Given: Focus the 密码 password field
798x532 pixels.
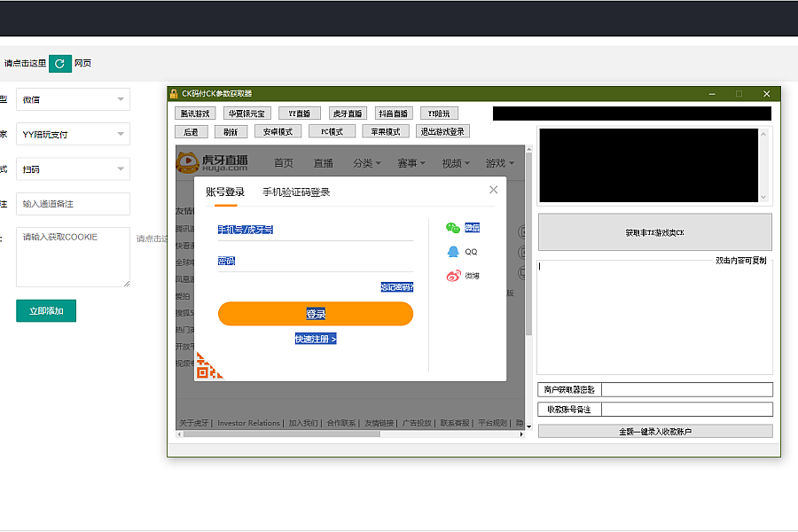Looking at the screenshot, I should click(316, 262).
